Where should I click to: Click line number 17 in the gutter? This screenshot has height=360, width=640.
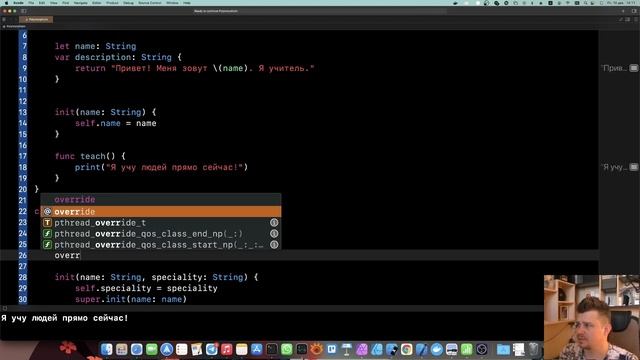22,156
